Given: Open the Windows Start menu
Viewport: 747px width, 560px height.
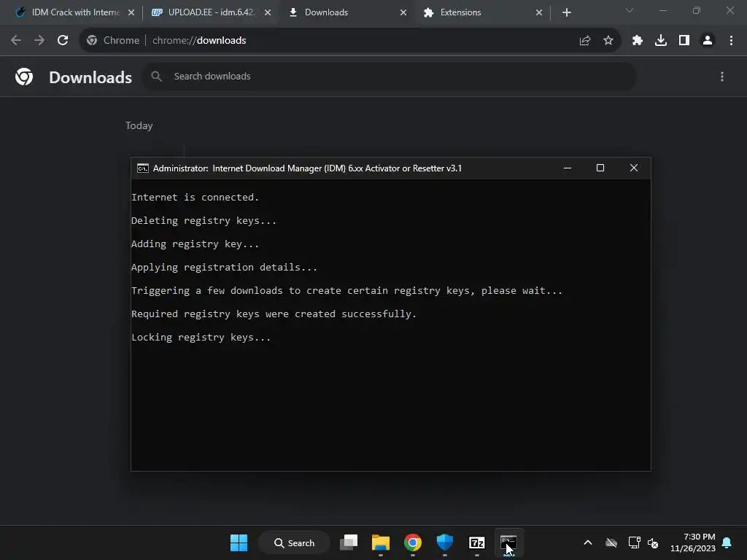Looking at the screenshot, I should [239, 542].
